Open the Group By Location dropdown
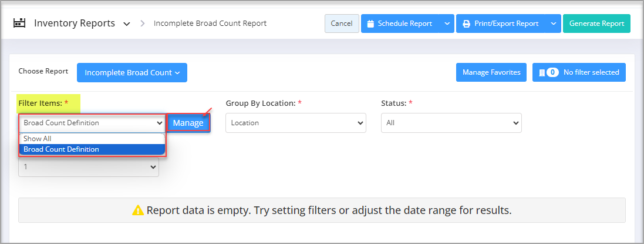Viewport: 644px width, 244px height. (296, 123)
